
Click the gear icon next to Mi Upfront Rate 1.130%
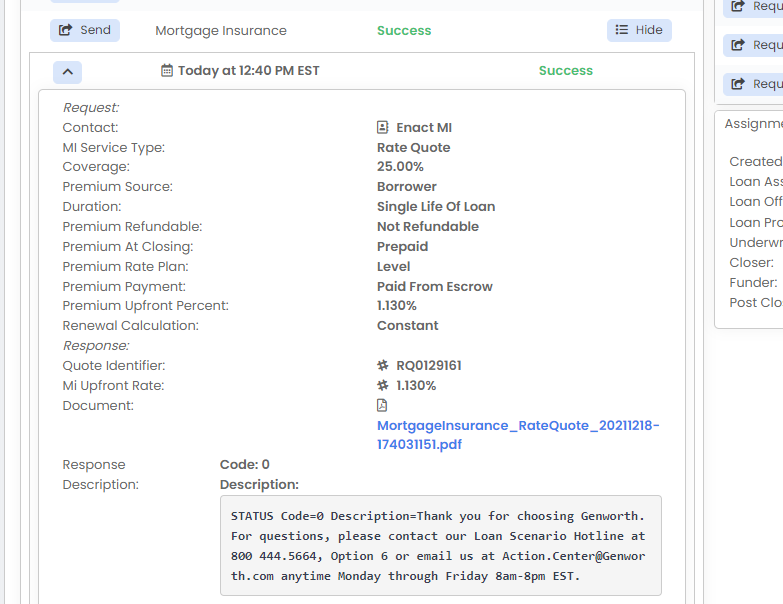coord(383,385)
